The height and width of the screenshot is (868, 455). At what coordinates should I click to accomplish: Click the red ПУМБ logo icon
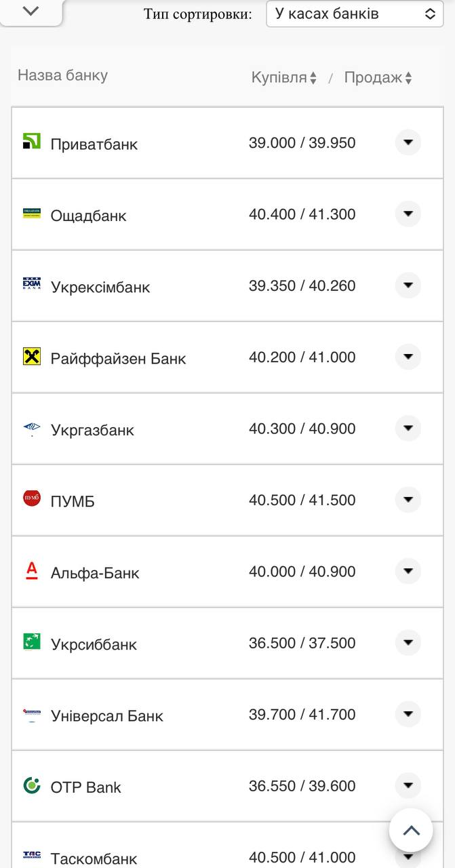(x=32, y=498)
